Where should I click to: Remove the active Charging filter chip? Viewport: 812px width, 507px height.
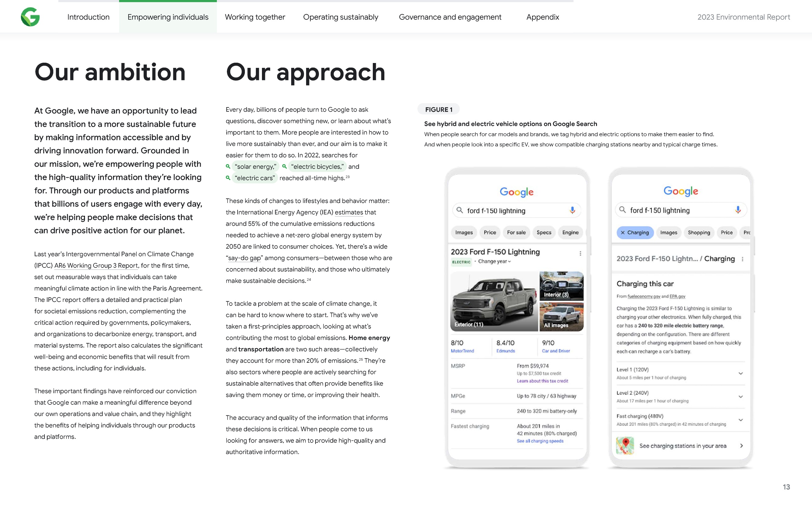pos(623,233)
